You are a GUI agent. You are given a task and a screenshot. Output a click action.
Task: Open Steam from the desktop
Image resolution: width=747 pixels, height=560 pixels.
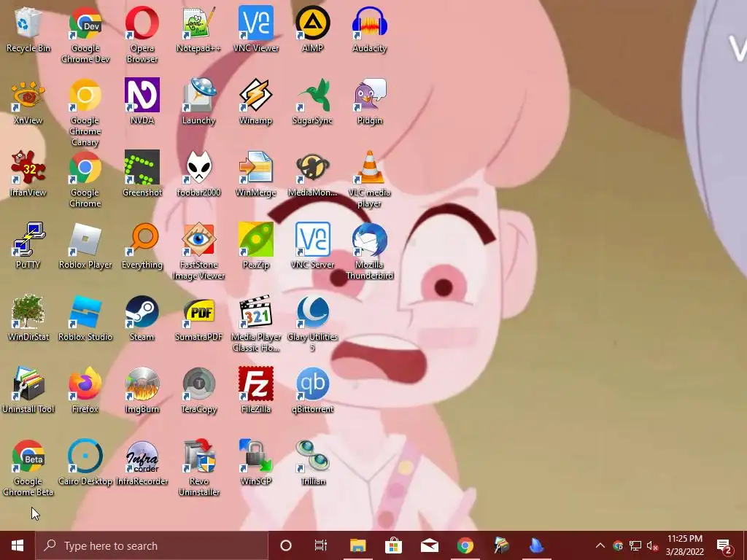(x=142, y=318)
